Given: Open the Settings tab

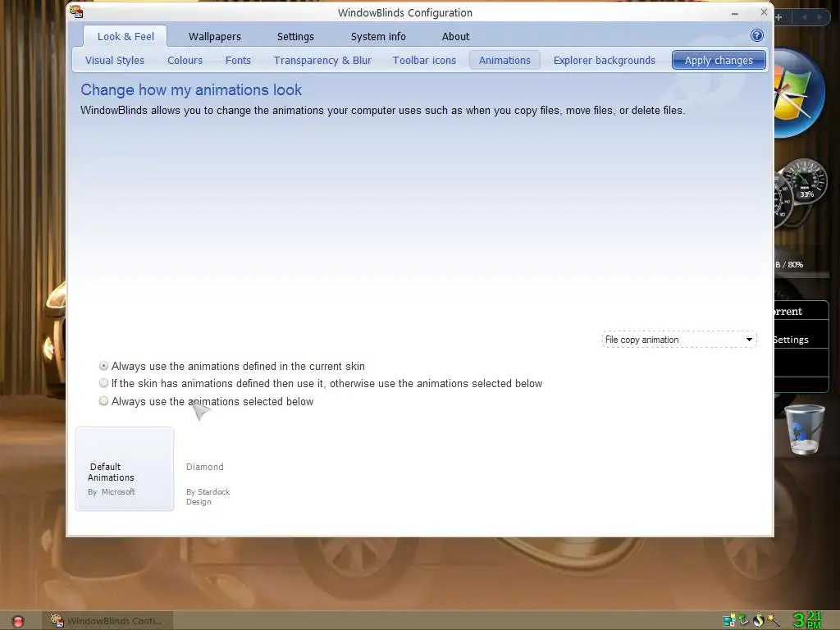Looking at the screenshot, I should pos(295,36).
